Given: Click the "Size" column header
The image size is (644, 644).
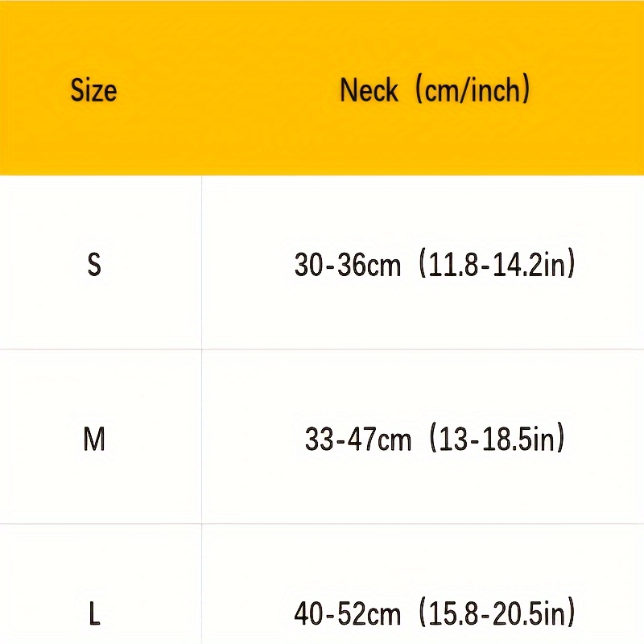Looking at the screenshot, I should tap(93, 89).
